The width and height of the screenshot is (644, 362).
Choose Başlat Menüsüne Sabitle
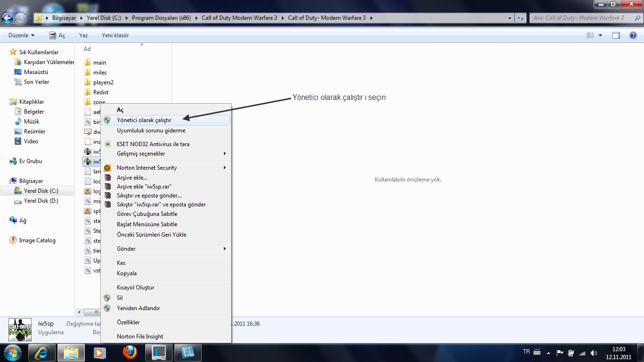147,224
